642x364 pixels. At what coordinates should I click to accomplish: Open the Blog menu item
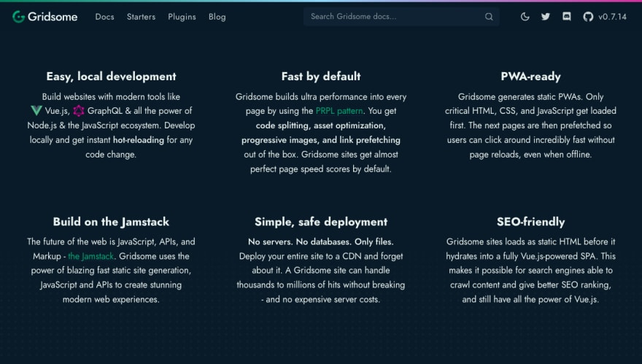[x=217, y=17]
